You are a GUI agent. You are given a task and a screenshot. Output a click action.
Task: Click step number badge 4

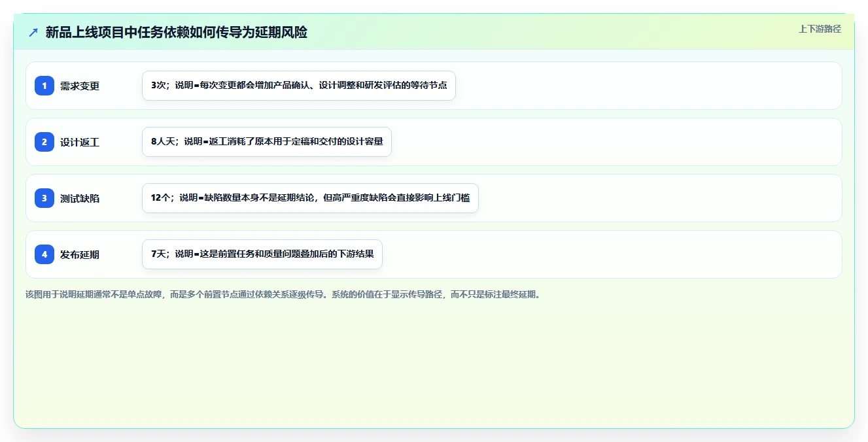click(44, 254)
